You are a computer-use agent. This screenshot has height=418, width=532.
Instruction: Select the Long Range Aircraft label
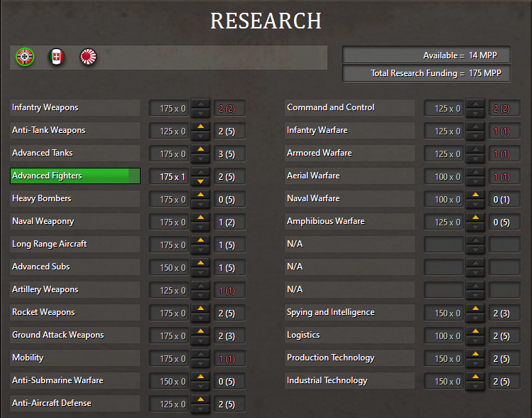pos(75,244)
